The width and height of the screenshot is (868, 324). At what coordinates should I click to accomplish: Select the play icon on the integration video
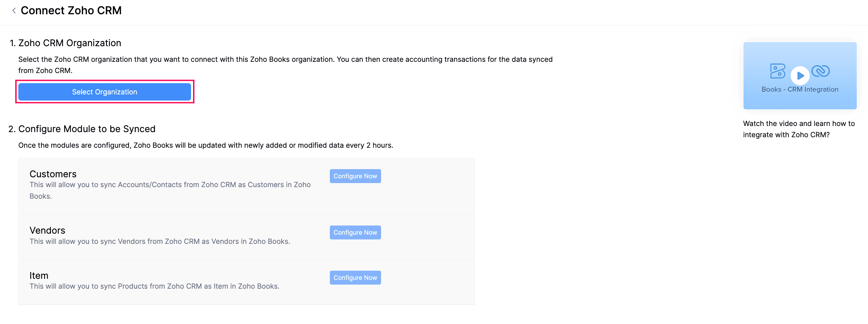[800, 75]
